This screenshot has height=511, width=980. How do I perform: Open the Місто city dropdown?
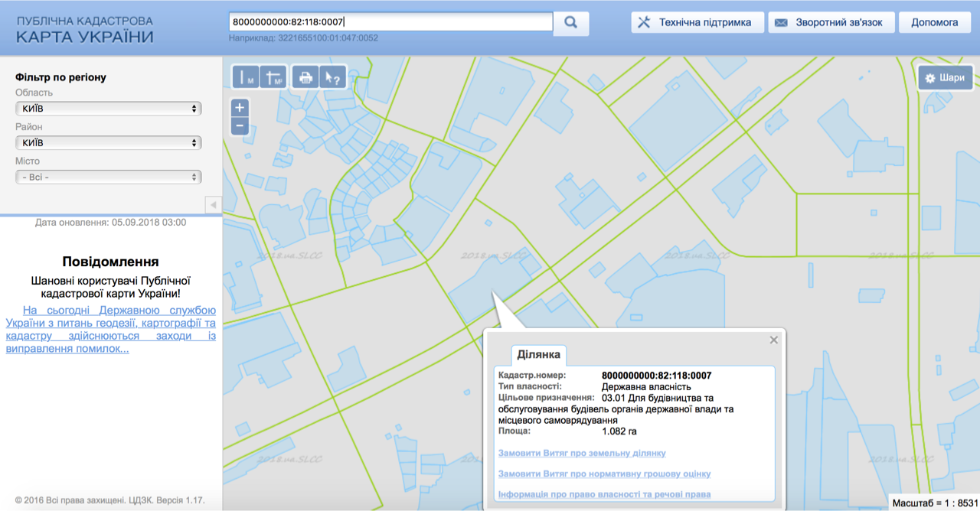coord(108,177)
